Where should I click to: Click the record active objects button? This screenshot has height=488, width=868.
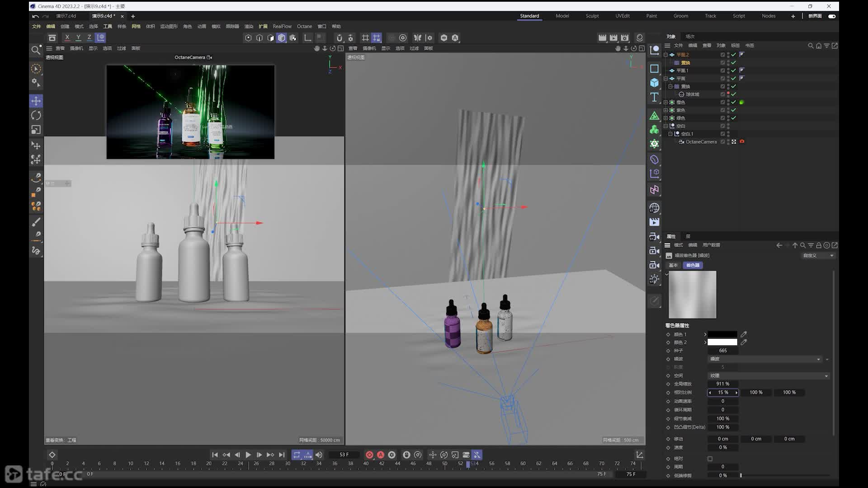click(369, 455)
